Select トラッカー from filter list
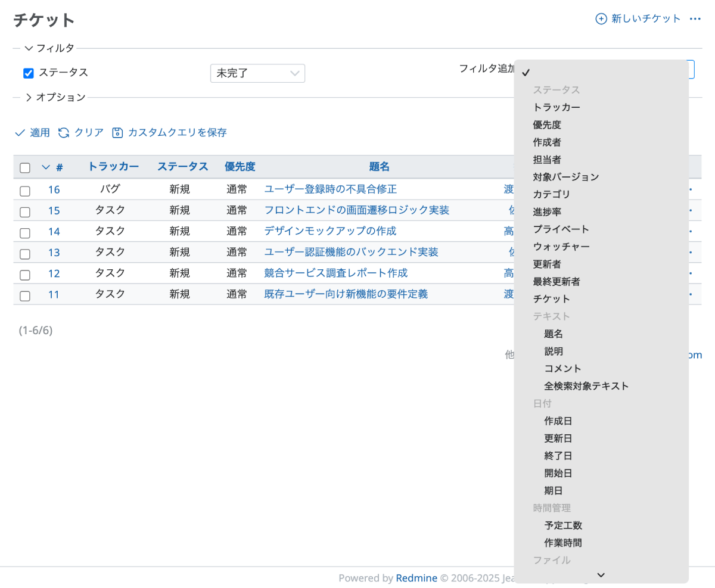The height and width of the screenshot is (588, 715). (557, 108)
